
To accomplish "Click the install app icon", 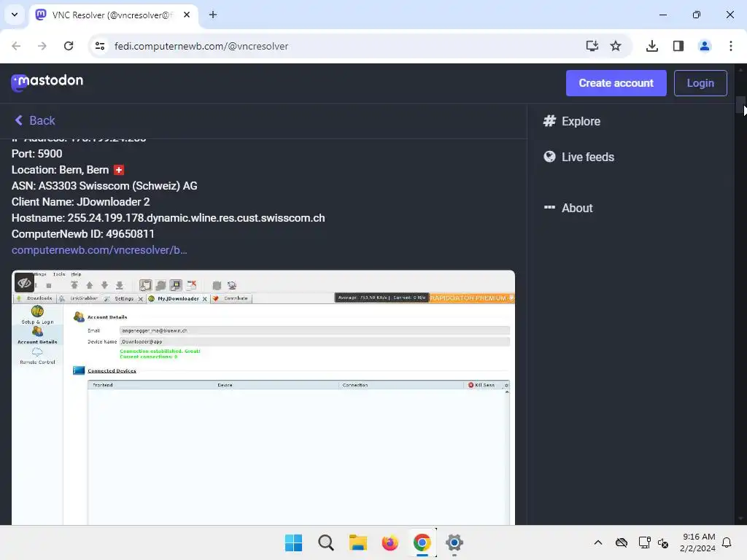I will point(592,46).
